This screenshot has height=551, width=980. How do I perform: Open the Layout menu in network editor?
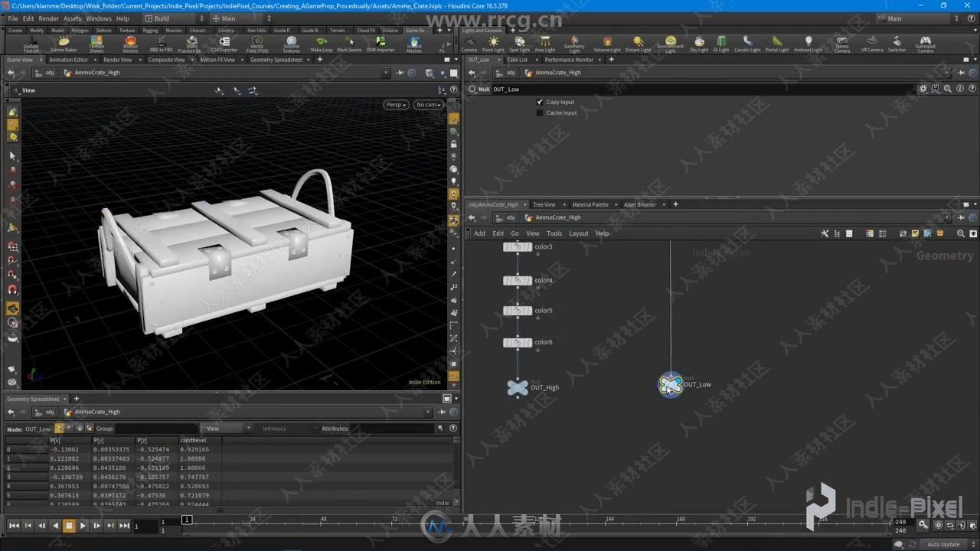(x=578, y=233)
